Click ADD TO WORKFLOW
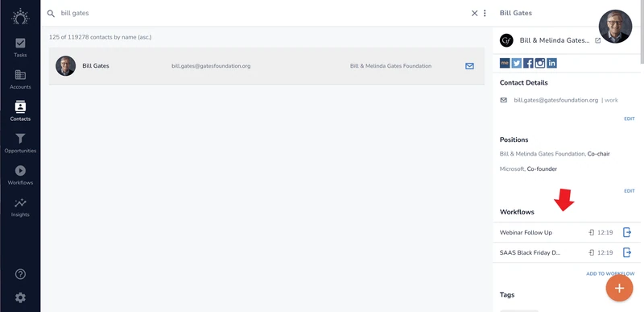 click(x=610, y=274)
